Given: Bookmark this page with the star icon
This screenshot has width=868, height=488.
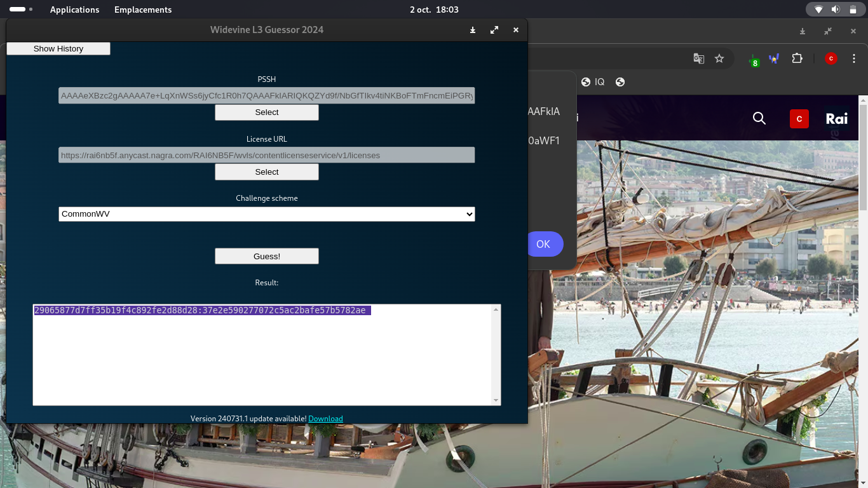Looking at the screenshot, I should (719, 58).
